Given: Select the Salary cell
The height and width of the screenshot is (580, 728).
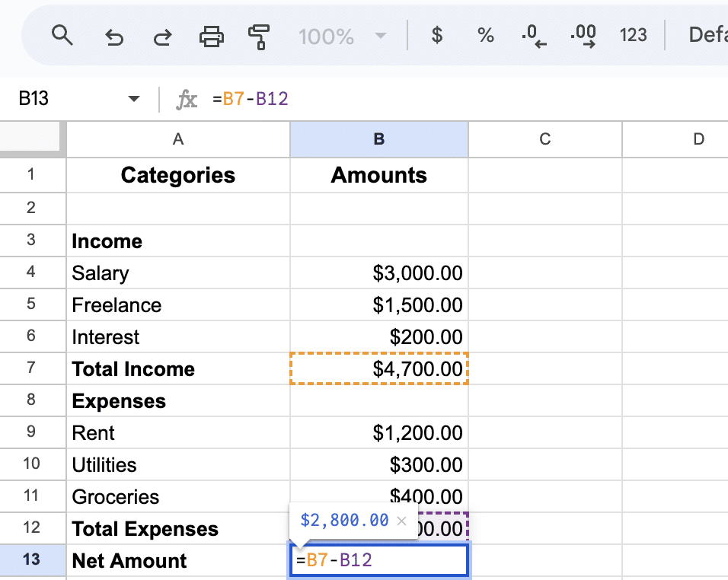Looking at the screenshot, I should (x=178, y=272).
